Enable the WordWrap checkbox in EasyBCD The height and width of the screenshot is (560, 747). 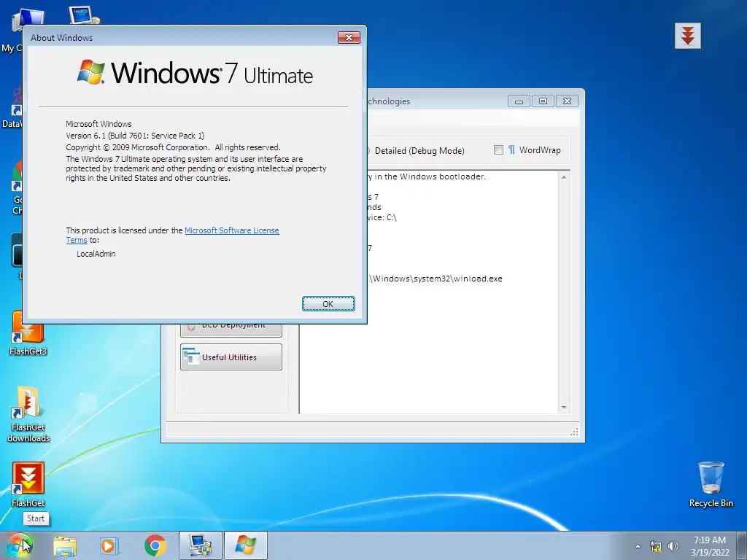click(498, 150)
